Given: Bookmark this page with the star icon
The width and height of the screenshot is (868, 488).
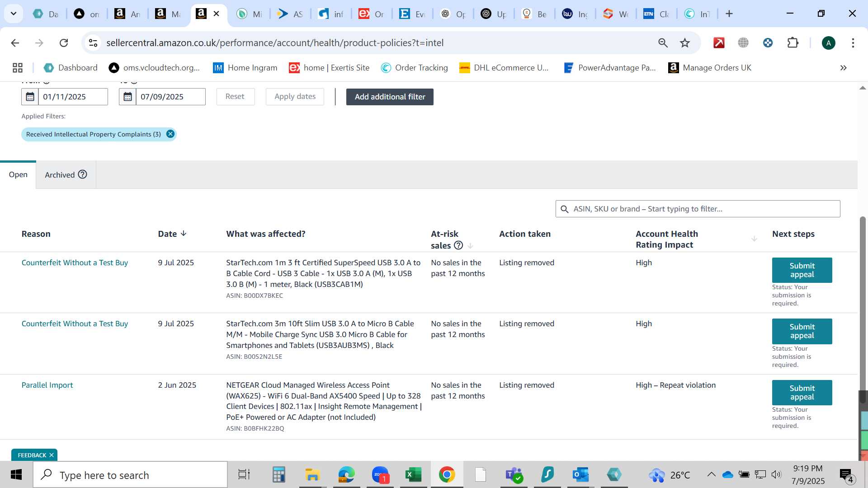Looking at the screenshot, I should tap(685, 43).
